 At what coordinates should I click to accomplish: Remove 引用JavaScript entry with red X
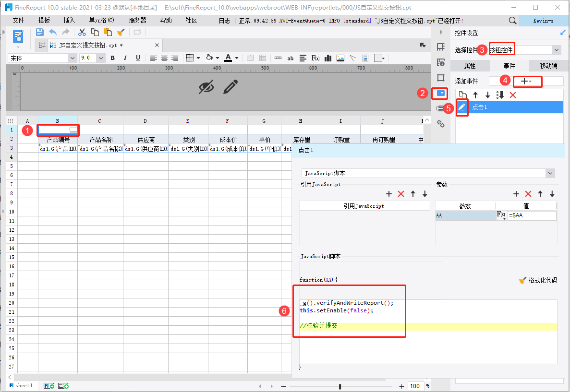pos(401,194)
